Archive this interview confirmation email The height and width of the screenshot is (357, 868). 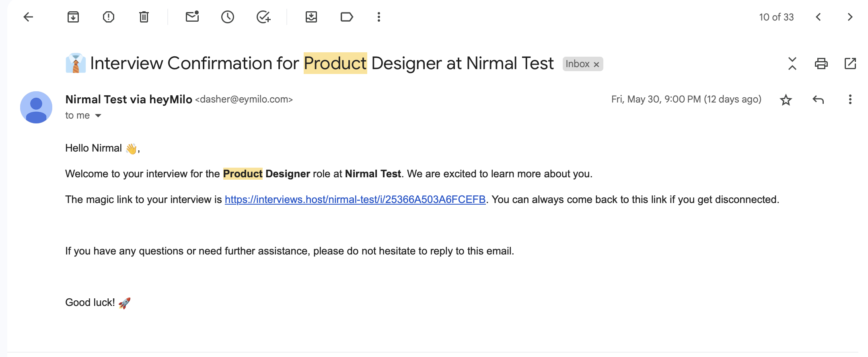(x=73, y=17)
